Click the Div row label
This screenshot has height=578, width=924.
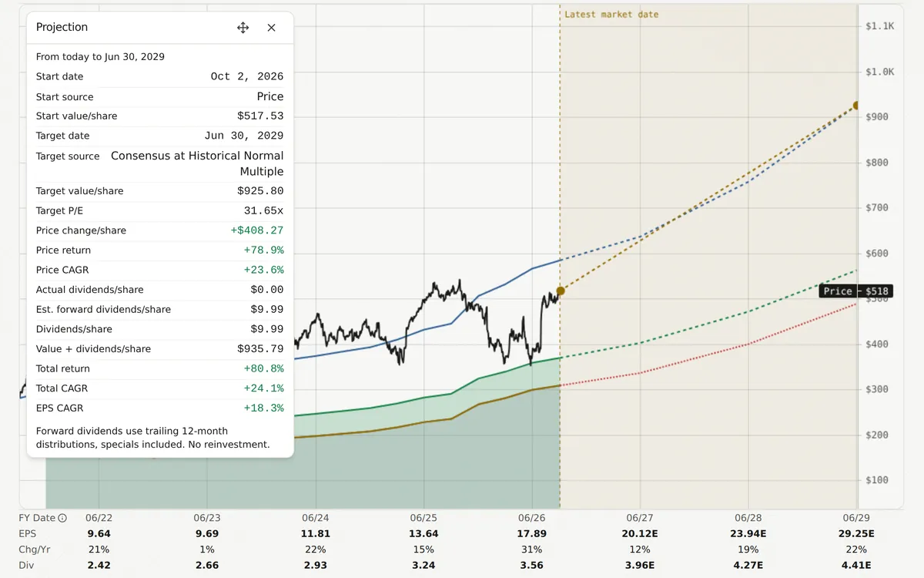[26, 565]
